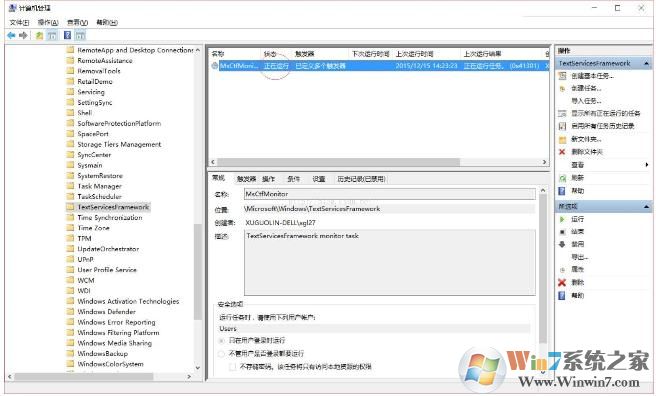Select the Time Synchronization tree folder
Viewport: 656px width, 396px height.
(x=110, y=217)
